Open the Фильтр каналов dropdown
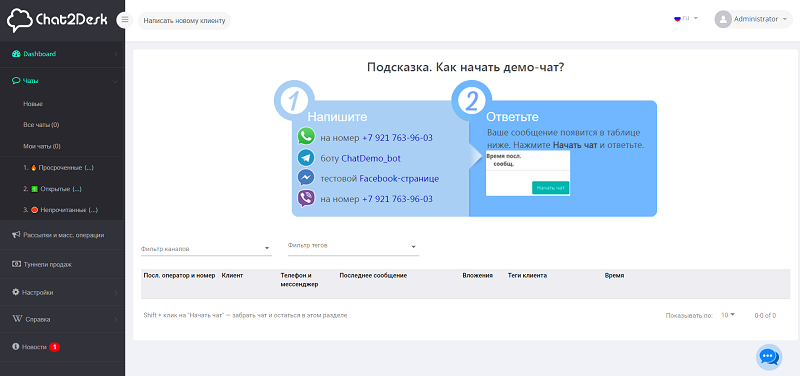This screenshot has width=800, height=376. click(x=206, y=249)
